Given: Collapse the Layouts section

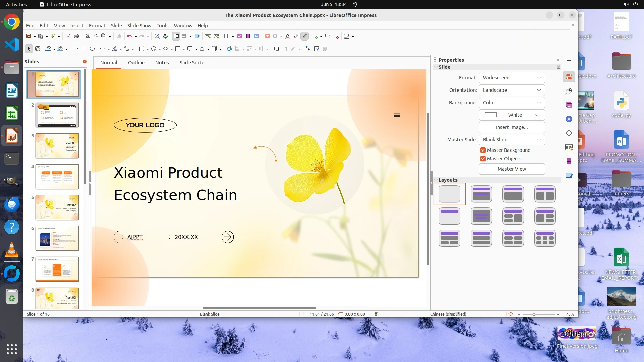Looking at the screenshot, I should 436,180.
